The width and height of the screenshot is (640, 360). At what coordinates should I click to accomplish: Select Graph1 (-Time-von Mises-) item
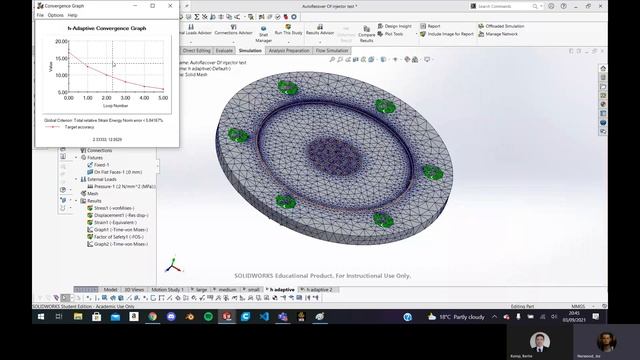tap(117, 229)
